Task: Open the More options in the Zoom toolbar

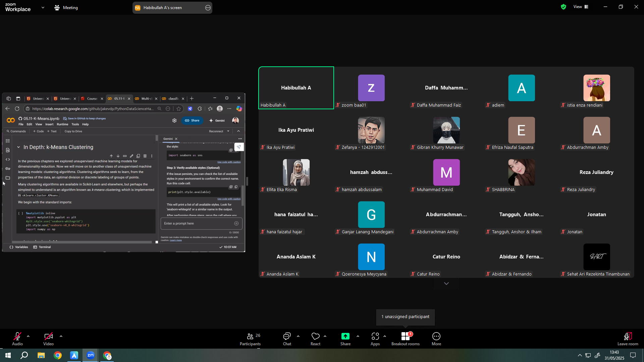Action: [436, 339]
